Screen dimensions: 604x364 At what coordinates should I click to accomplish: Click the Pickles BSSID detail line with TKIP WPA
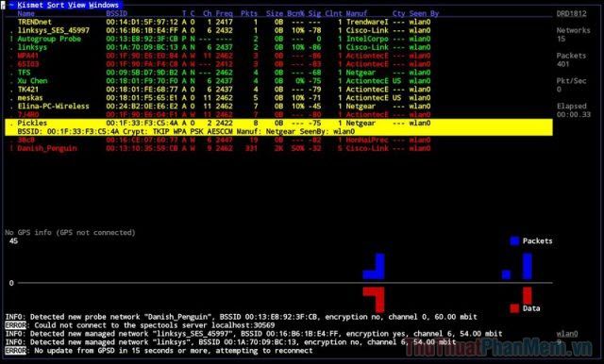tap(279, 132)
